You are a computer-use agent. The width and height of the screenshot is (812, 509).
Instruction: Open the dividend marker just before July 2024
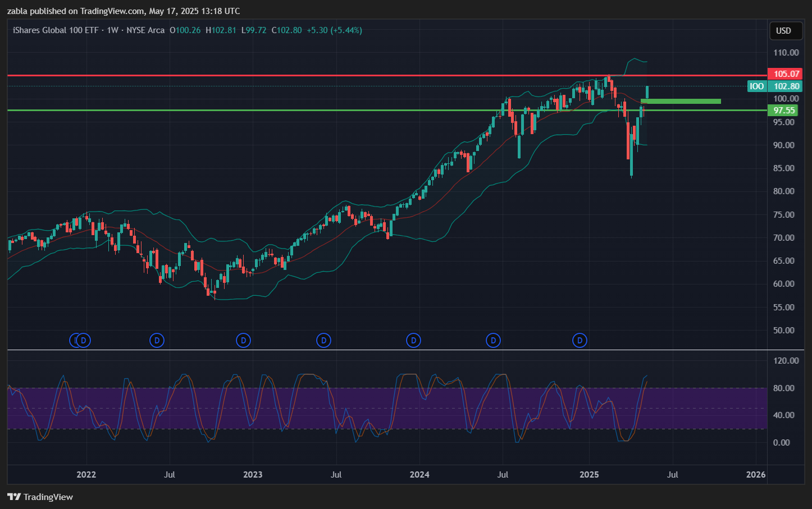click(493, 340)
